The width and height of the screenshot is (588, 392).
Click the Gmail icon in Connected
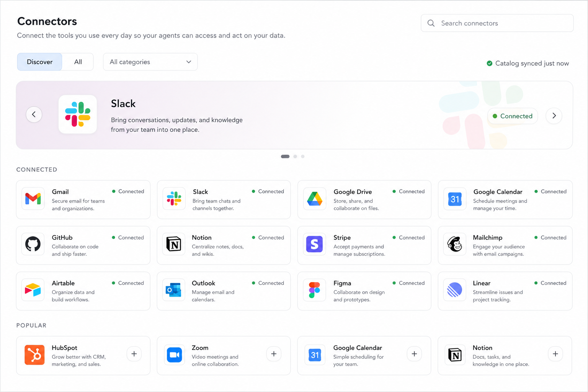33,199
